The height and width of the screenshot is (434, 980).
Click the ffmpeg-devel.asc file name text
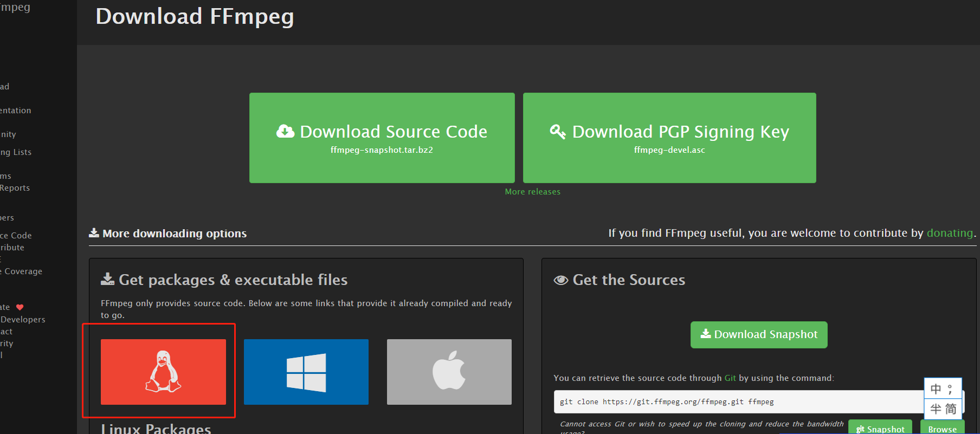point(669,150)
